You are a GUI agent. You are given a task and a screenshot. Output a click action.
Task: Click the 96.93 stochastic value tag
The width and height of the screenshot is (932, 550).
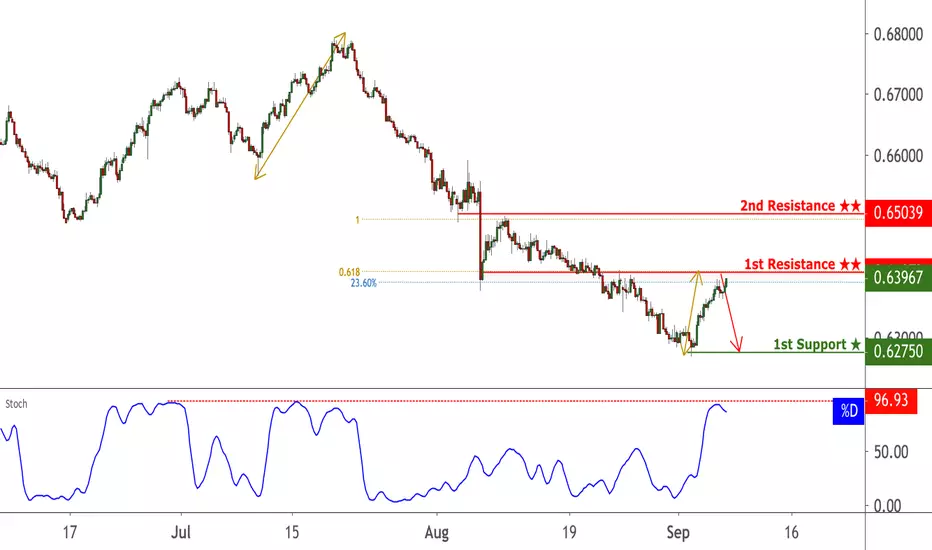[x=891, y=401]
